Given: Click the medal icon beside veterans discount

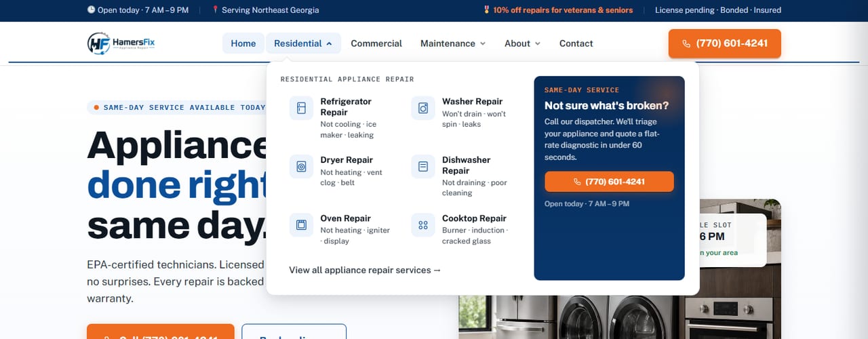Looking at the screenshot, I should (x=486, y=10).
